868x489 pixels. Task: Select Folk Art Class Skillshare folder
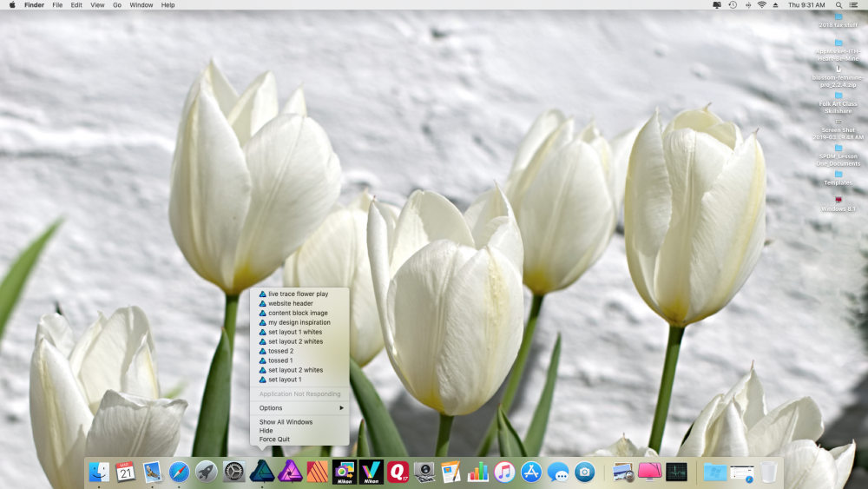(838, 103)
